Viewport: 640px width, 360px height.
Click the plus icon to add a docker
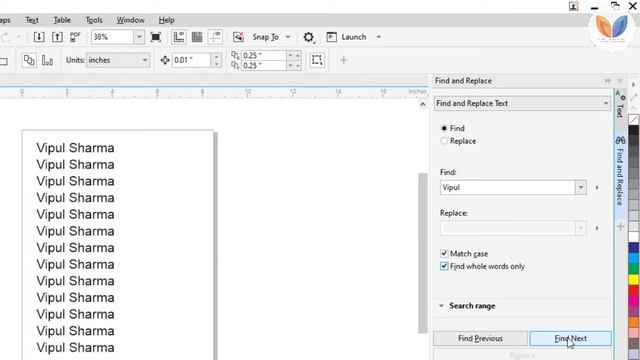(621, 227)
